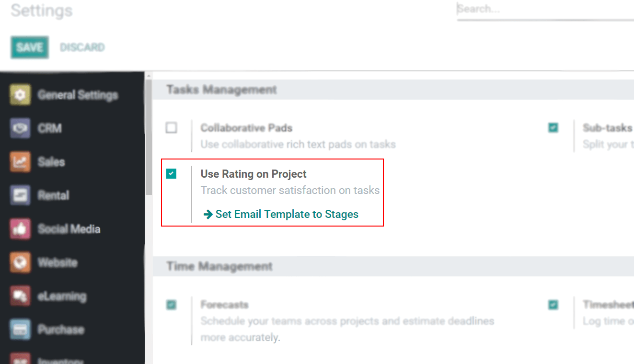This screenshot has width=634, height=364.
Task: Click the CRM app icon
Action: 20,128
